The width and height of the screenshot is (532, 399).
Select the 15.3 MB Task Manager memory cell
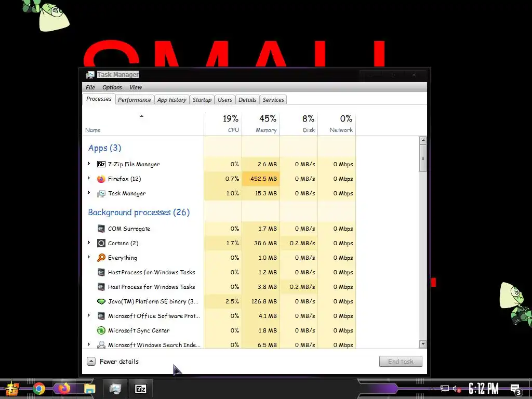coord(261,193)
